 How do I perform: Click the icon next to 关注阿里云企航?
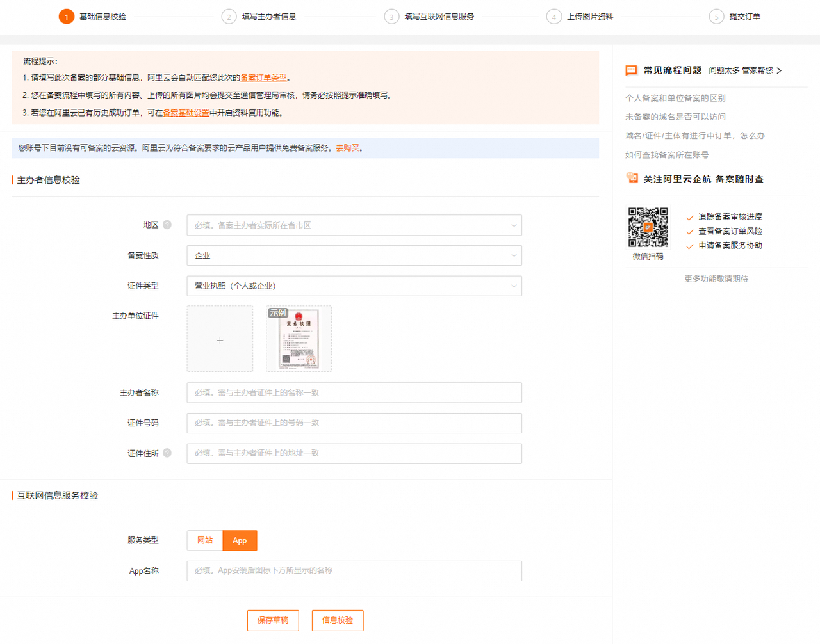click(632, 179)
